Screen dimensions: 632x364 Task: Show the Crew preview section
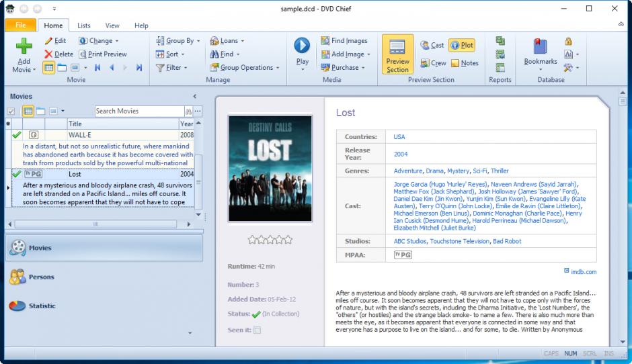click(x=433, y=63)
